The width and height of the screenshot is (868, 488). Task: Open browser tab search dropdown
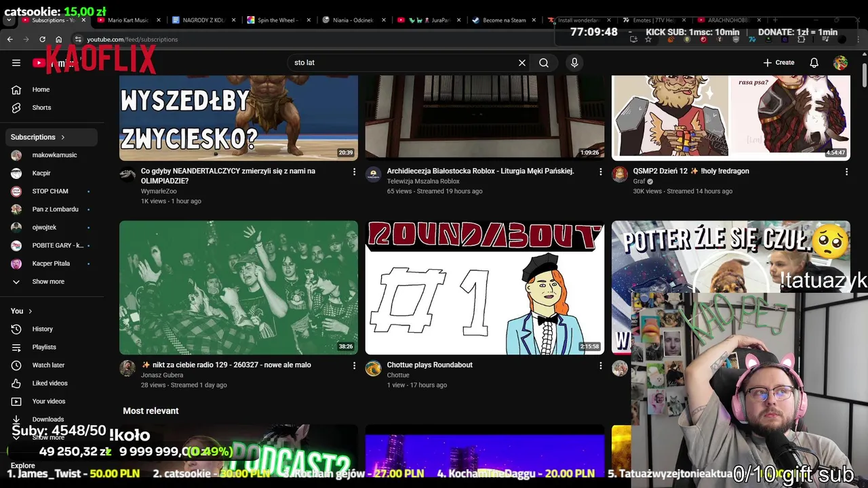[9, 20]
